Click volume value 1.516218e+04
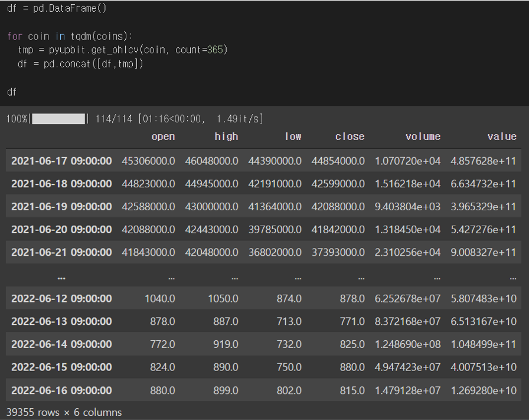This screenshot has width=529, height=420. pyautogui.click(x=407, y=184)
